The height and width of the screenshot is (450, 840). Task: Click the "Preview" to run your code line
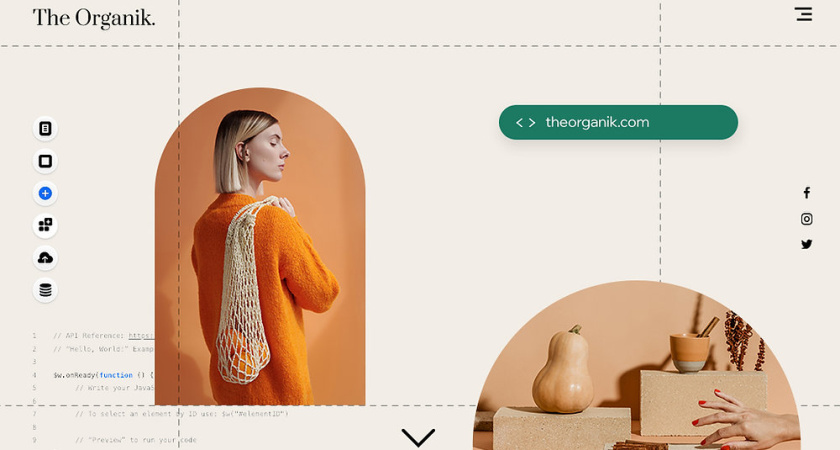(x=136, y=440)
